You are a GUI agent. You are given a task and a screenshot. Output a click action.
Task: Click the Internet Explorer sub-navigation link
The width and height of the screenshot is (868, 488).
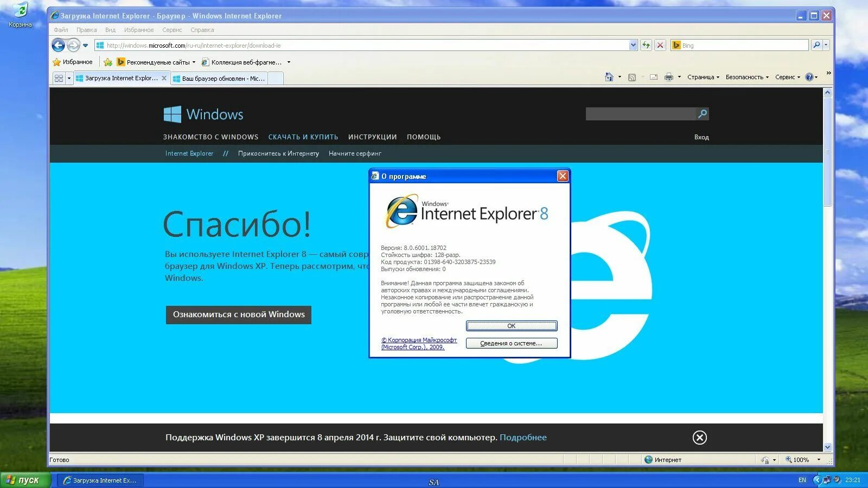pos(189,153)
